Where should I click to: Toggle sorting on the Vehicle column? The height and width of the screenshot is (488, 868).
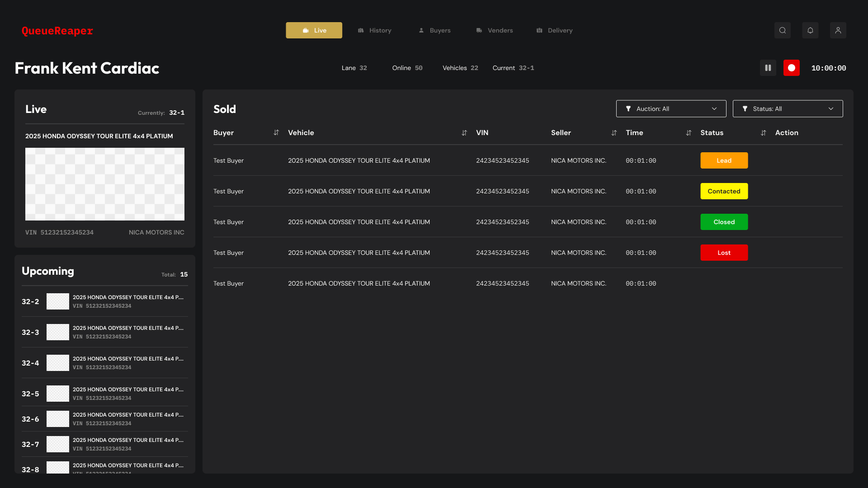click(464, 133)
